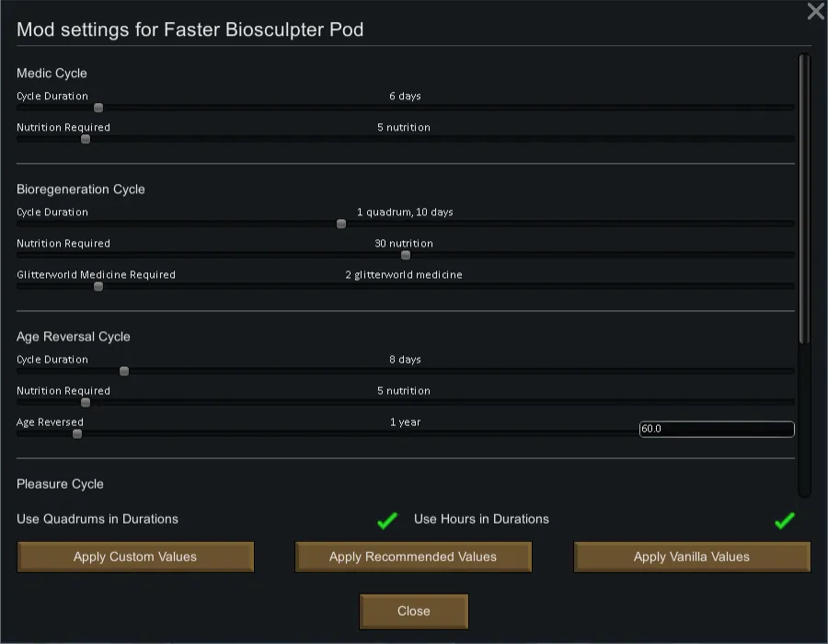Click Bioregeneration Cycle Duration slider handle
The height and width of the screenshot is (644, 828).
click(x=341, y=224)
